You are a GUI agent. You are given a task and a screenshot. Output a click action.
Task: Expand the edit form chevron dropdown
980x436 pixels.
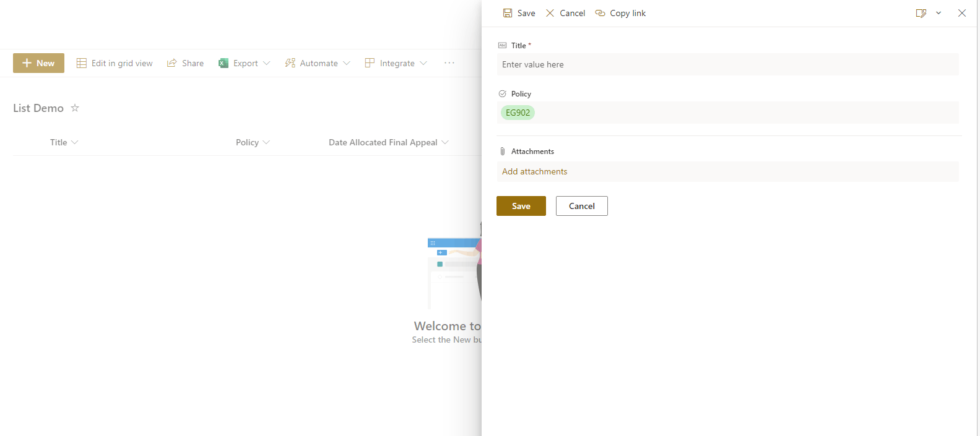tap(939, 13)
